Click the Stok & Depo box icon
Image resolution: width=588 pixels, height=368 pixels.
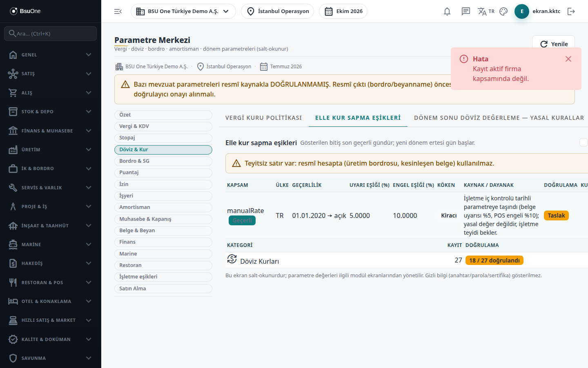pyautogui.click(x=13, y=112)
